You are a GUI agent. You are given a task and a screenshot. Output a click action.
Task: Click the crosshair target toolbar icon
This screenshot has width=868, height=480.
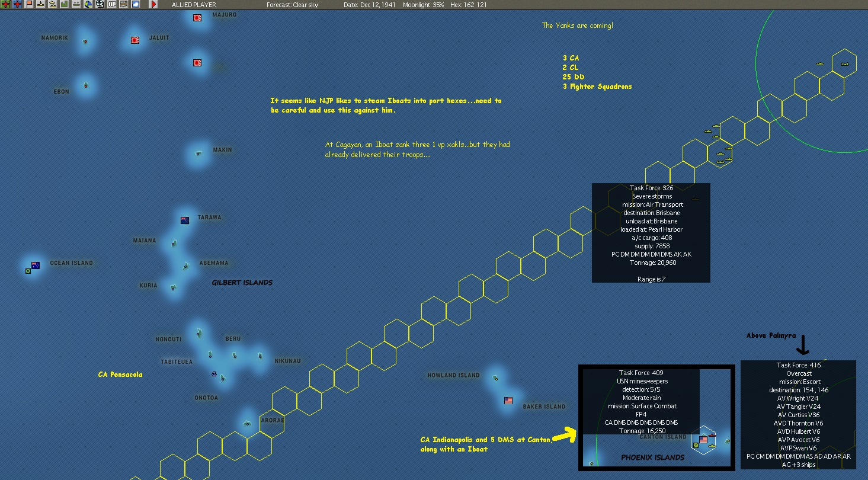pos(100,4)
